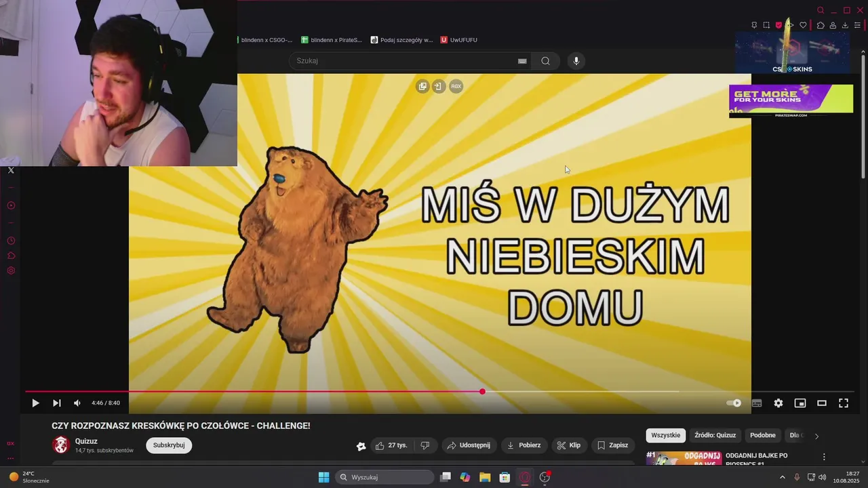Open GX Control in sidebar
The image size is (868, 488).
[x=11, y=443]
